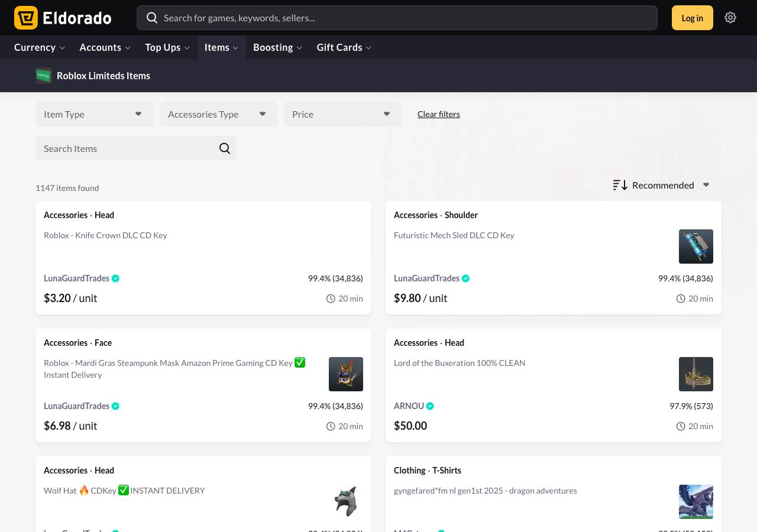
Task: Click clock icon on Knife Crown listing
Action: click(x=331, y=299)
